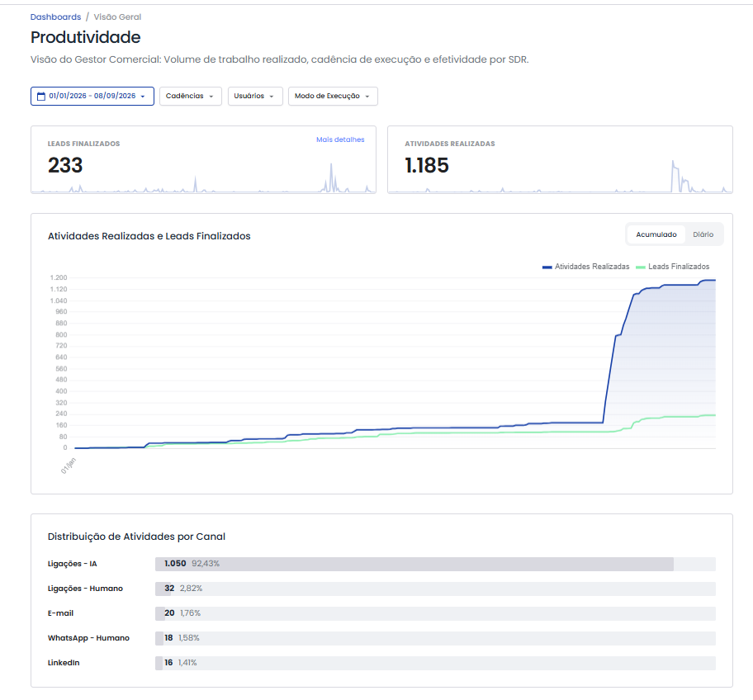Expand the Modo de Execução dropdown

point(333,96)
